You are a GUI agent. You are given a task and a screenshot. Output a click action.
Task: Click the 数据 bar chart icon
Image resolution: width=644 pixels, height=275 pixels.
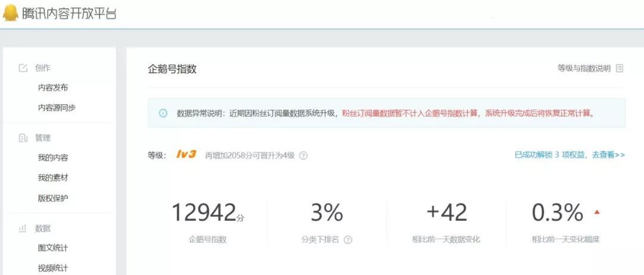[23, 229]
